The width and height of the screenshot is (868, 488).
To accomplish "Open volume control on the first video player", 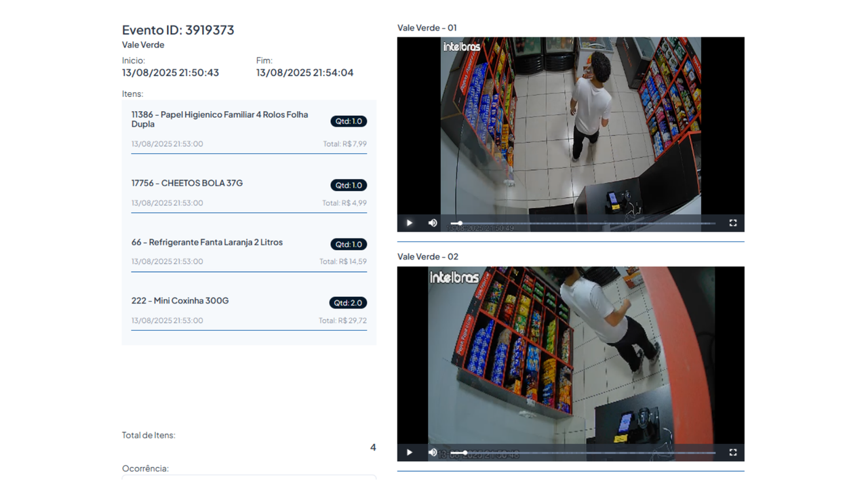I will pyautogui.click(x=433, y=222).
